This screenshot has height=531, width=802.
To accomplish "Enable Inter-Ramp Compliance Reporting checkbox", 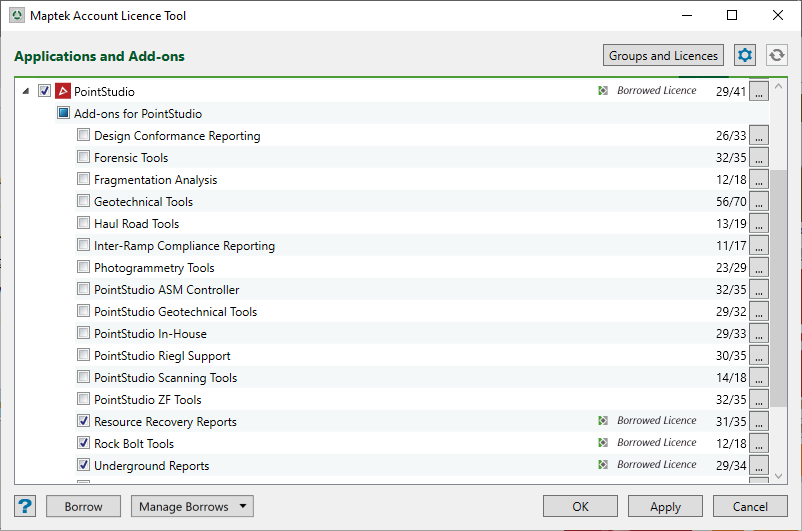I will click(x=83, y=245).
